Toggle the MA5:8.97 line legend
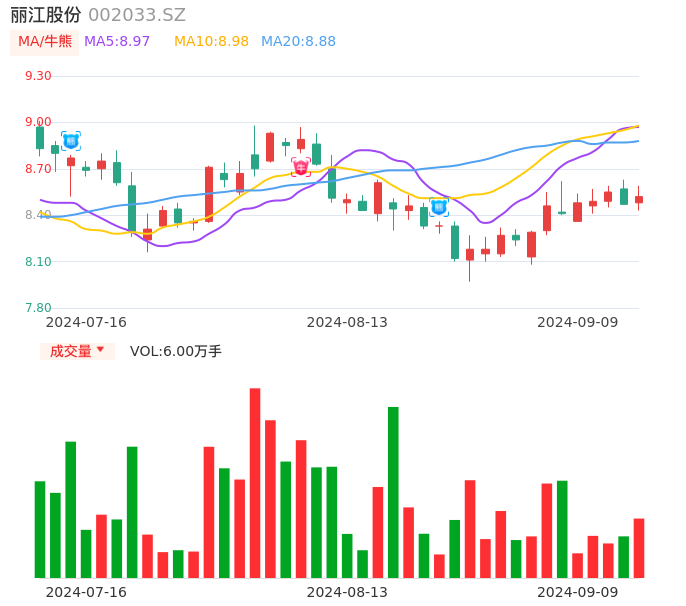Image resolution: width=686 pixels, height=606 pixels. point(117,41)
